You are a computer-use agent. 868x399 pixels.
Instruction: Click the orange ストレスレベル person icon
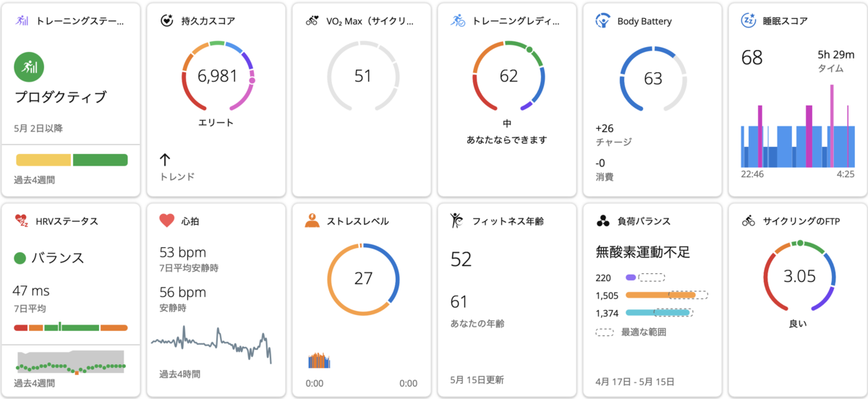[x=312, y=220]
